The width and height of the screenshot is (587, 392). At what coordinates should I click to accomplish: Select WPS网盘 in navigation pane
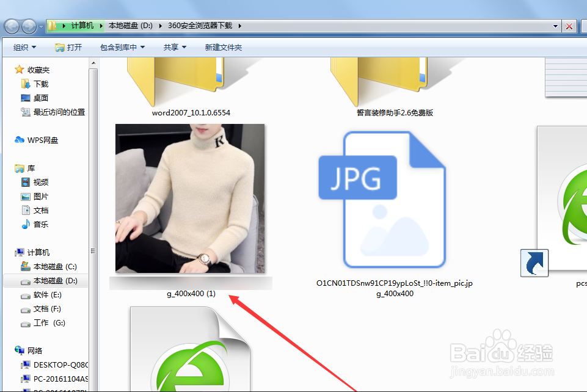[43, 140]
